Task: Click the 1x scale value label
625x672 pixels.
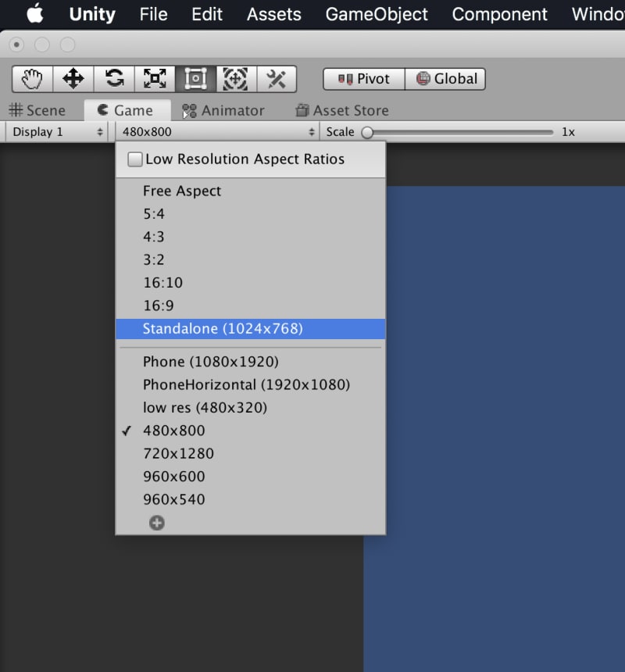Action: (x=569, y=132)
